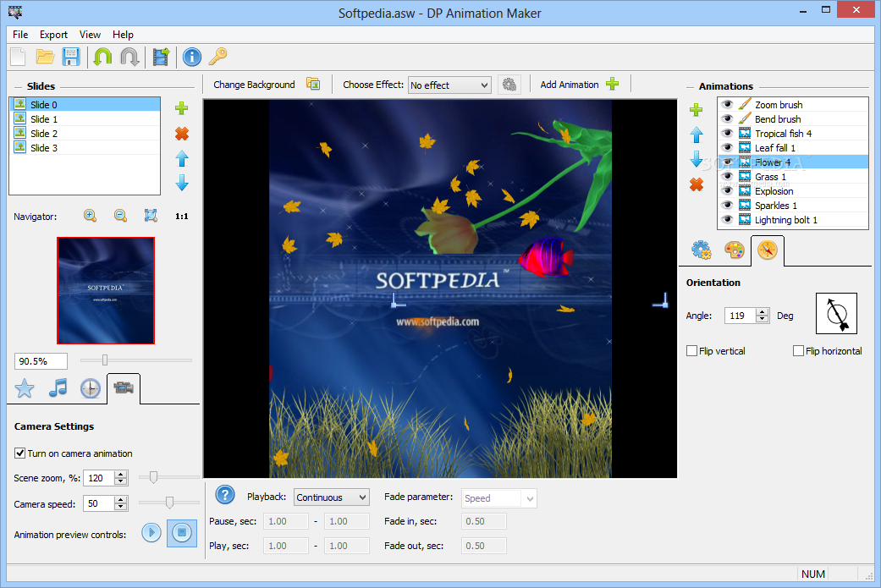Save the project with the floppy icon
881x588 pixels.
[71, 57]
